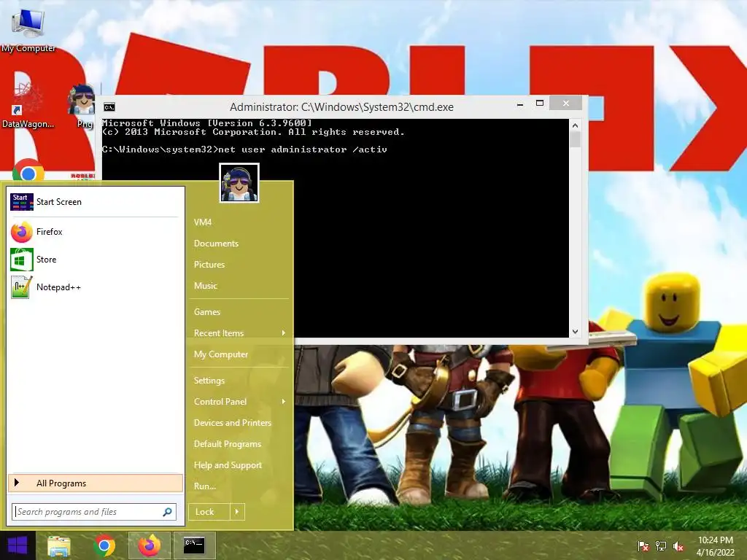Screen dimensions: 747x560
Task: Close the cmd.exe window
Action: [x=565, y=104]
